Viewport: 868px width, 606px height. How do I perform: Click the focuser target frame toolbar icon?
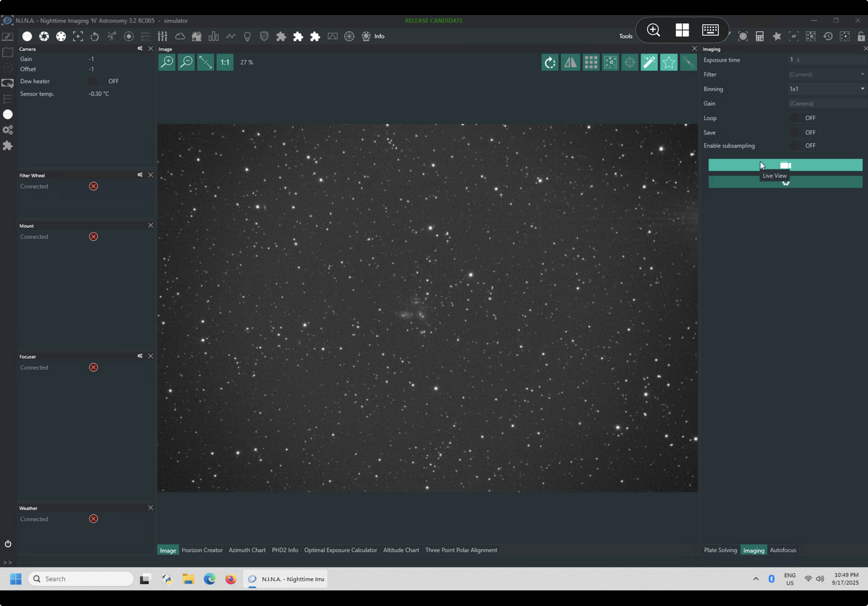pyautogui.click(x=78, y=36)
